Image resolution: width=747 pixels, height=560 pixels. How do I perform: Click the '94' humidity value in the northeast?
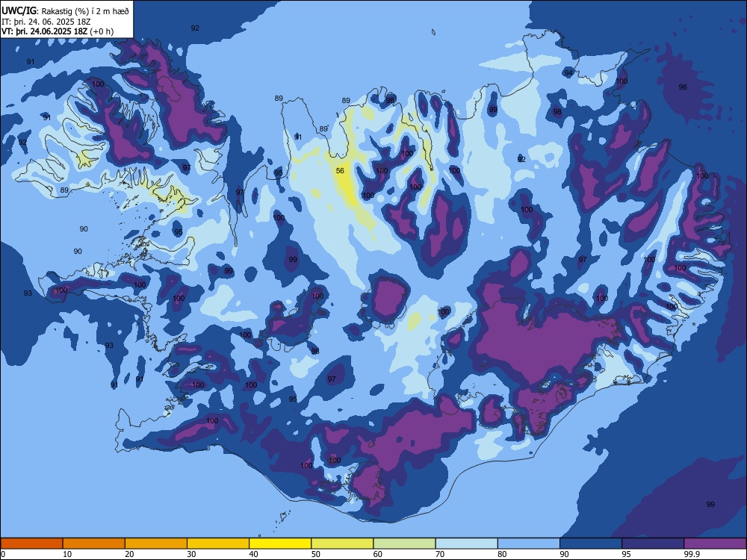(x=568, y=73)
